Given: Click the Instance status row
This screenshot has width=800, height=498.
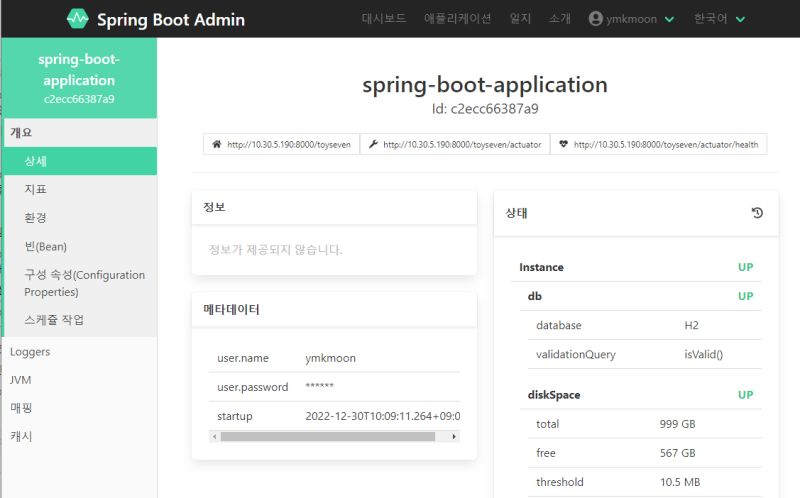Looking at the screenshot, I should tap(636, 267).
